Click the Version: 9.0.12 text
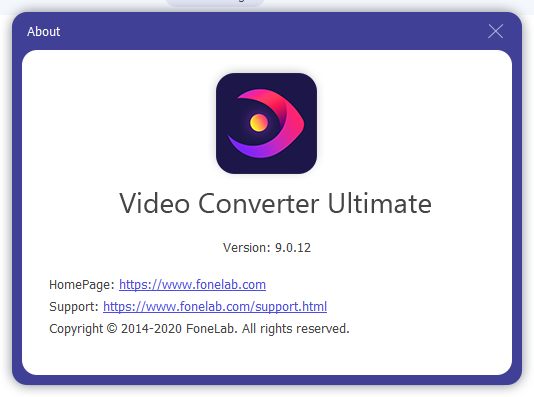 pos(267,248)
